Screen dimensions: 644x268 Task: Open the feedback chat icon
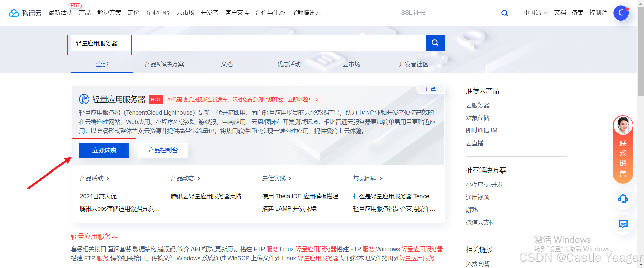click(x=623, y=224)
